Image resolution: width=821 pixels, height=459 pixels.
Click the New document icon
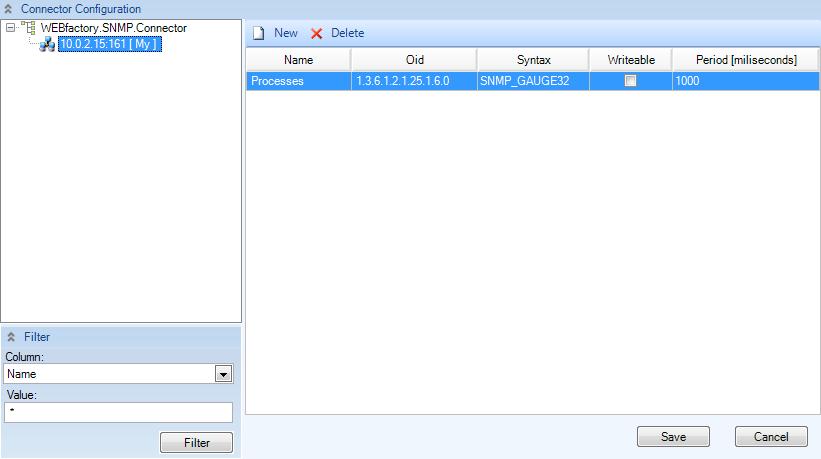click(258, 33)
